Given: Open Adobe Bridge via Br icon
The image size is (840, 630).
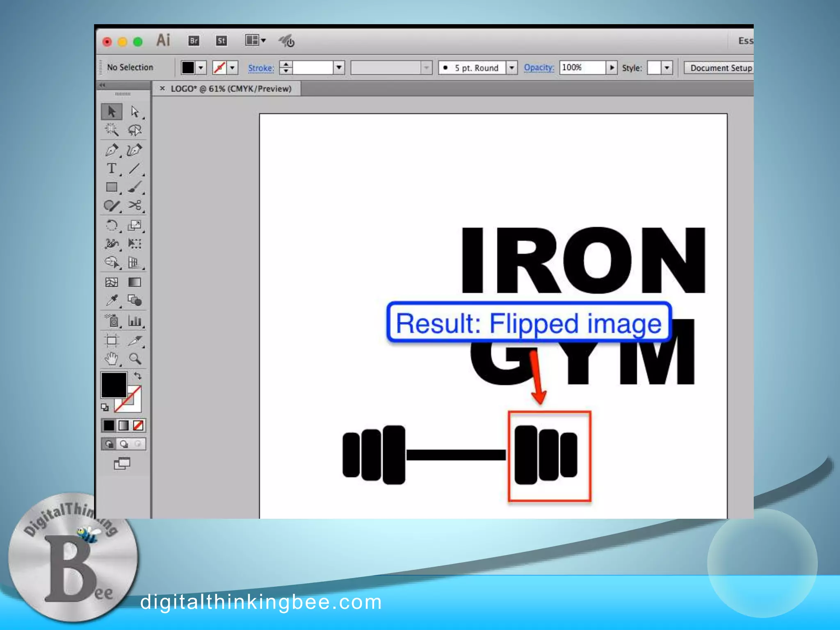Looking at the screenshot, I should coord(194,41).
